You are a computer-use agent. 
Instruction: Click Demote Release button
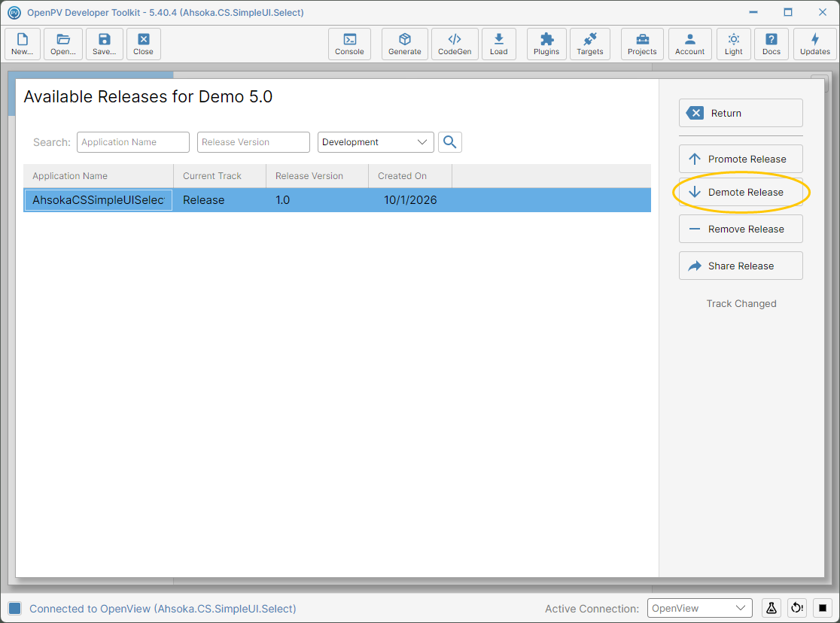pos(741,193)
